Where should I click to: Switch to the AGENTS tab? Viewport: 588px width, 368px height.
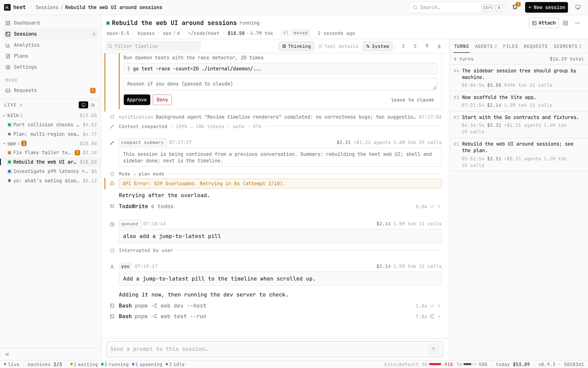tap(486, 46)
